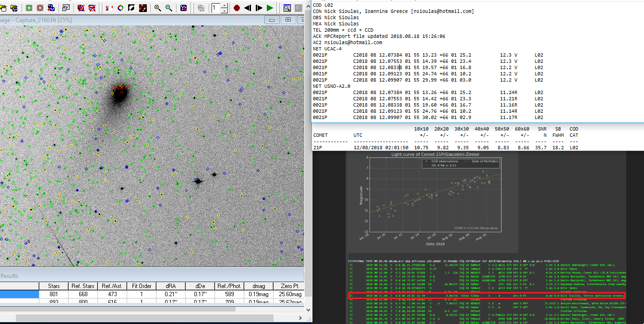The width and height of the screenshot is (644, 324).
Task: Click the green crosshair astrometry icon
Action: pos(29,8)
